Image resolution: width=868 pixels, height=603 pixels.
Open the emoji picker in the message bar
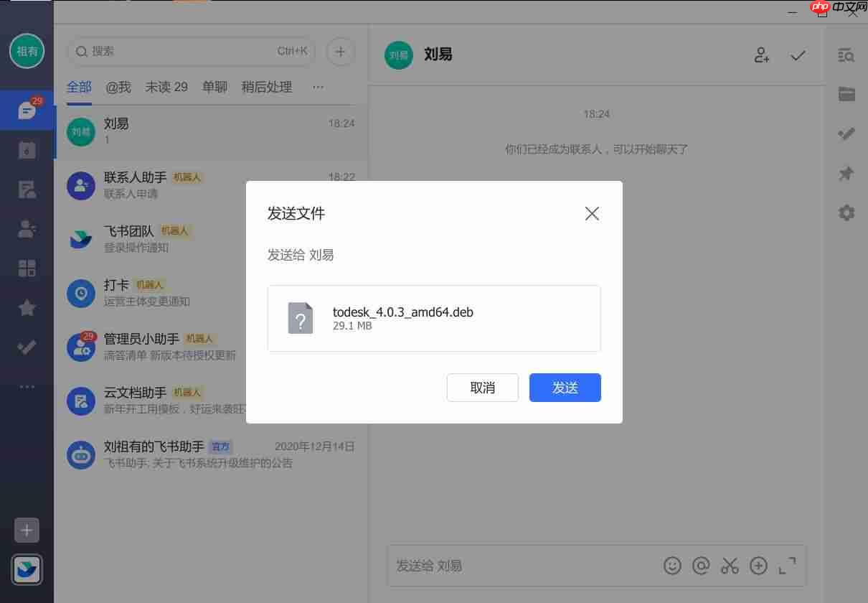[x=672, y=566]
